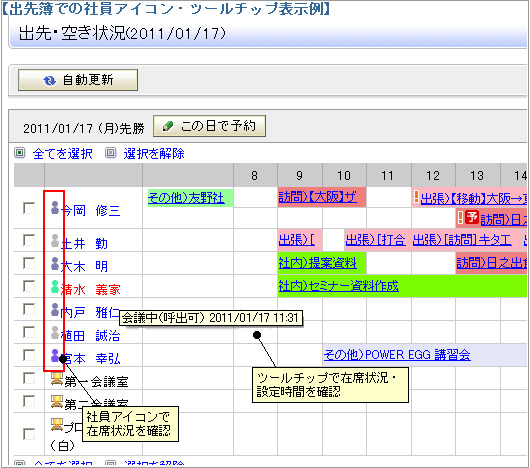Tick the checkbox for 内戸 雅仁
The height and width of the screenshot is (468, 530).
(x=29, y=309)
